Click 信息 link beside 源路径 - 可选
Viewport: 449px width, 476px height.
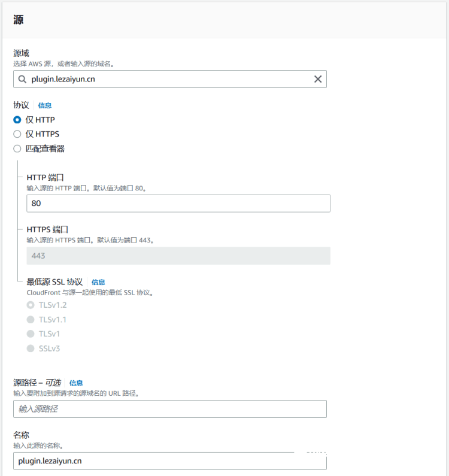click(x=76, y=383)
